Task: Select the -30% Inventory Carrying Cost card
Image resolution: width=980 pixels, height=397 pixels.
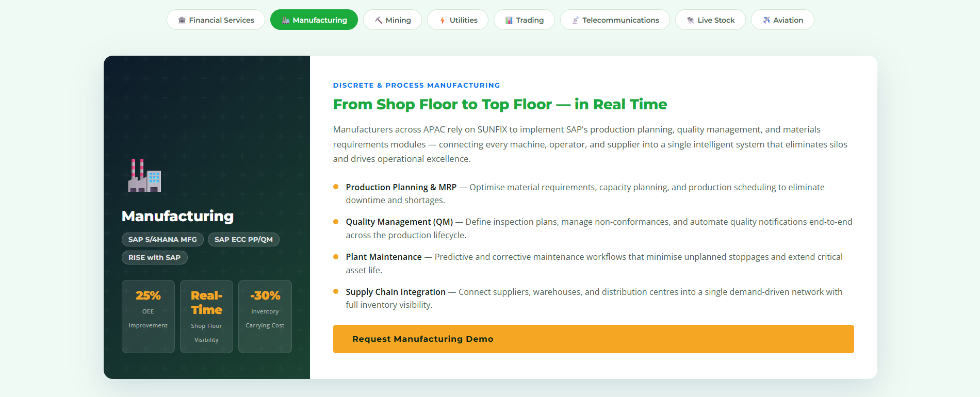Action: pos(265,317)
